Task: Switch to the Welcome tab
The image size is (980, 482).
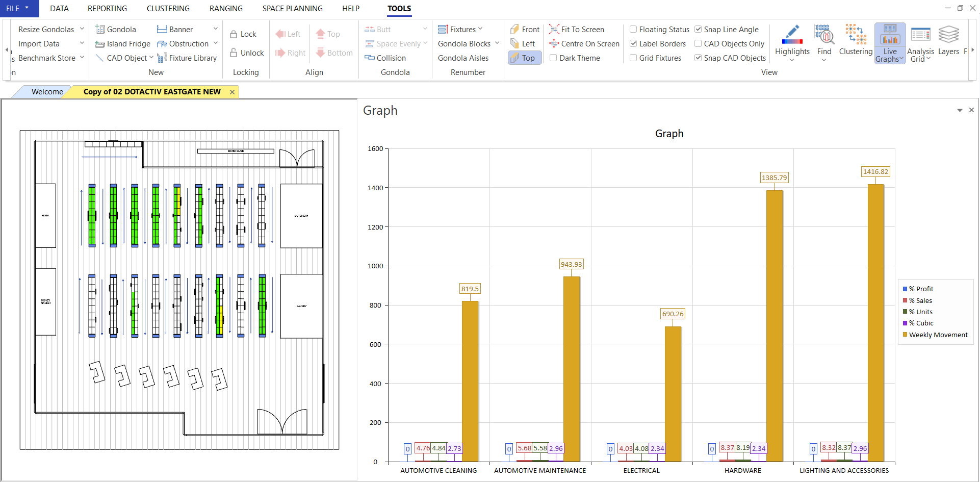Action: pos(47,92)
